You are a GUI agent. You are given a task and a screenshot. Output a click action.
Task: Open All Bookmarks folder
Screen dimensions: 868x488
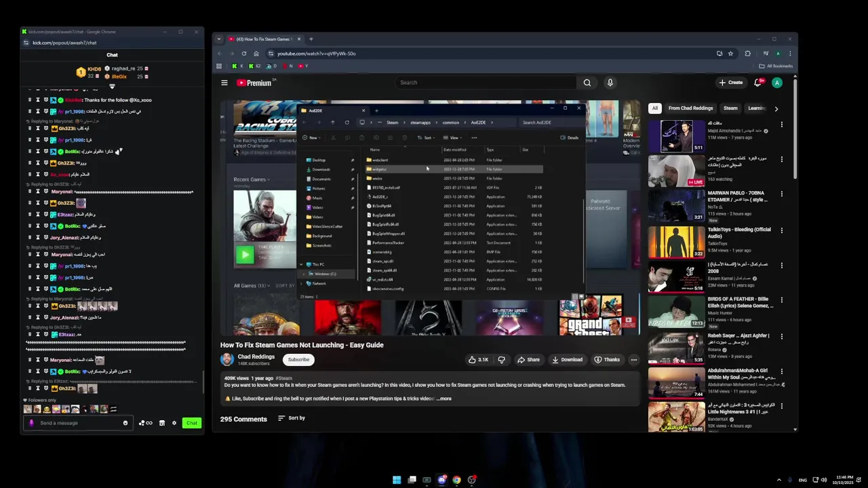point(776,66)
